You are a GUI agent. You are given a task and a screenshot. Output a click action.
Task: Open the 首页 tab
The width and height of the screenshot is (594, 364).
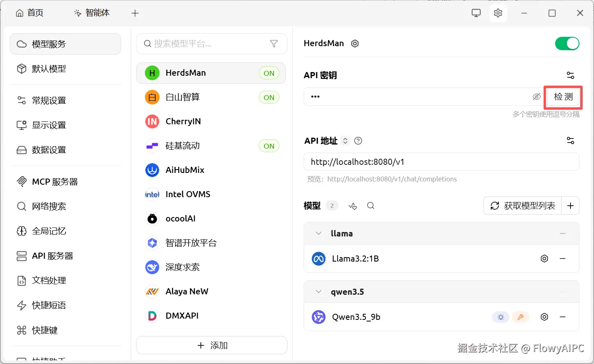click(30, 13)
